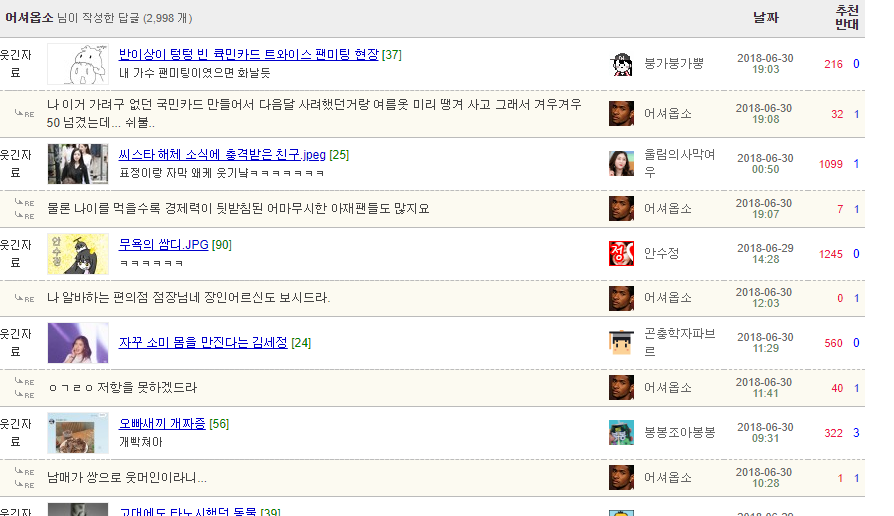Click RE reply icon on 국민카드 comment
This screenshot has width=894, height=516.
[25, 113]
